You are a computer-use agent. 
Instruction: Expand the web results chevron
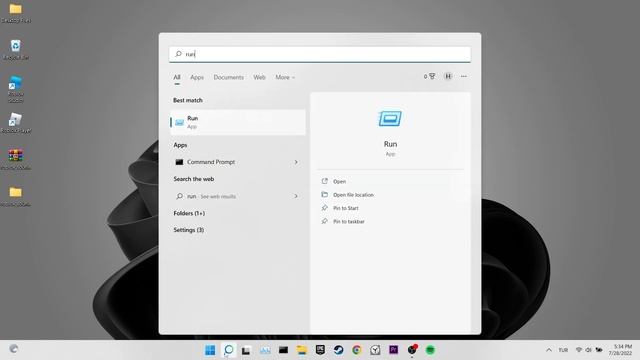tap(296, 196)
